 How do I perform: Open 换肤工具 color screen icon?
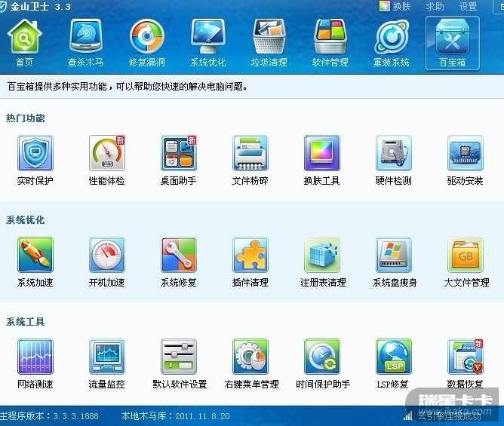coord(322,153)
